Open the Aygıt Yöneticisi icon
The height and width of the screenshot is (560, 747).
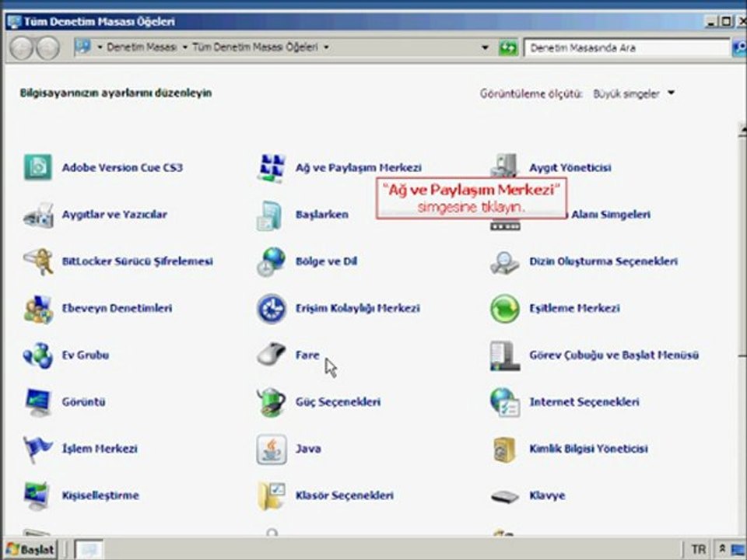504,166
